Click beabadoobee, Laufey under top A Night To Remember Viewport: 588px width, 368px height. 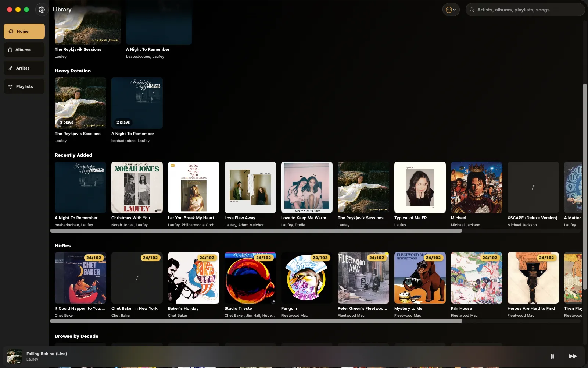(x=145, y=56)
